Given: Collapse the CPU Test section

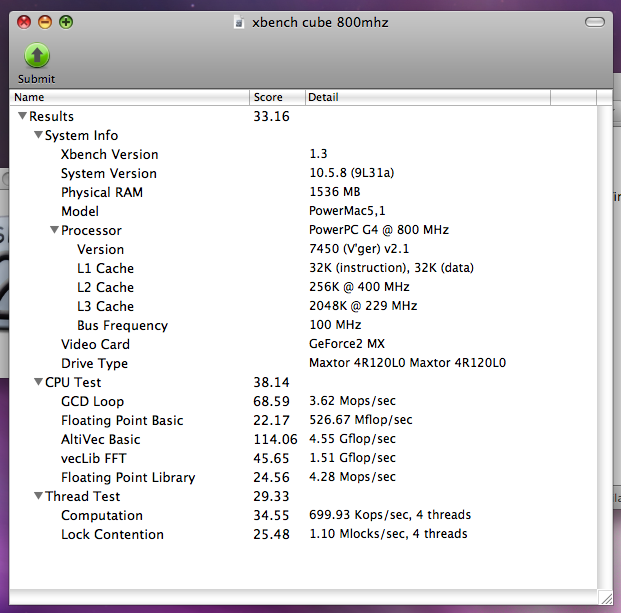Looking at the screenshot, I should (38, 382).
